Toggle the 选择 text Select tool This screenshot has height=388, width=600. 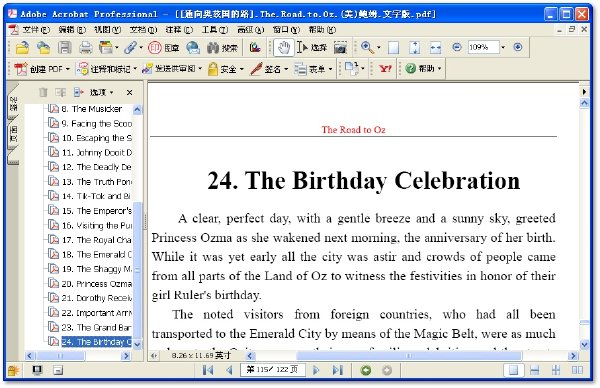[x=312, y=47]
